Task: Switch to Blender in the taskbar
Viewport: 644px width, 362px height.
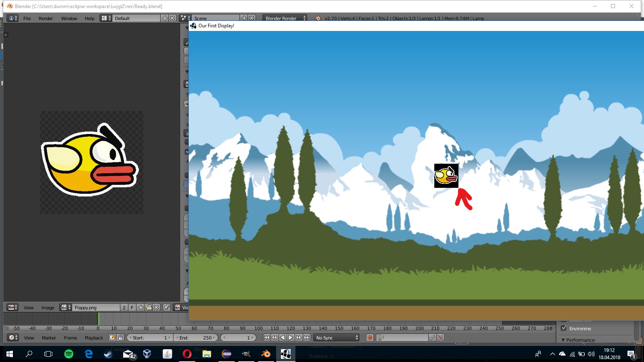Action: pyautogui.click(x=266, y=354)
